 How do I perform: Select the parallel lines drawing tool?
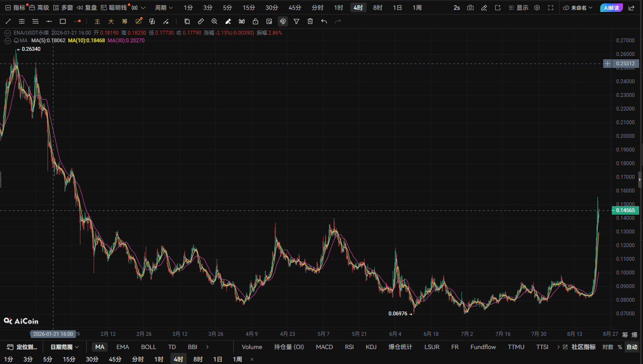[22, 21]
